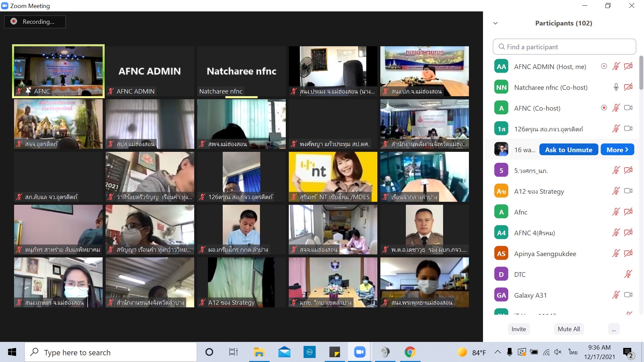This screenshot has height=362, width=644.
Task: Open Google Chrome from the taskbar
Action: tap(410, 352)
